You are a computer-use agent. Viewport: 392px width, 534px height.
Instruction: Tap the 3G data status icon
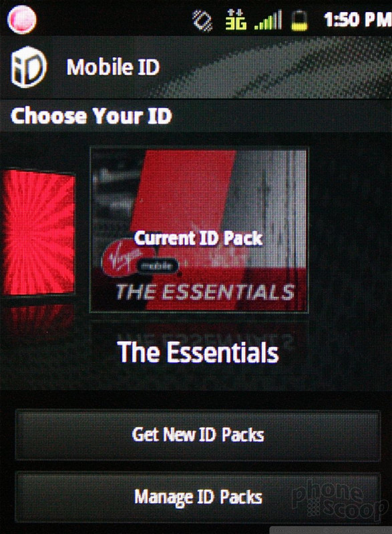click(x=236, y=19)
